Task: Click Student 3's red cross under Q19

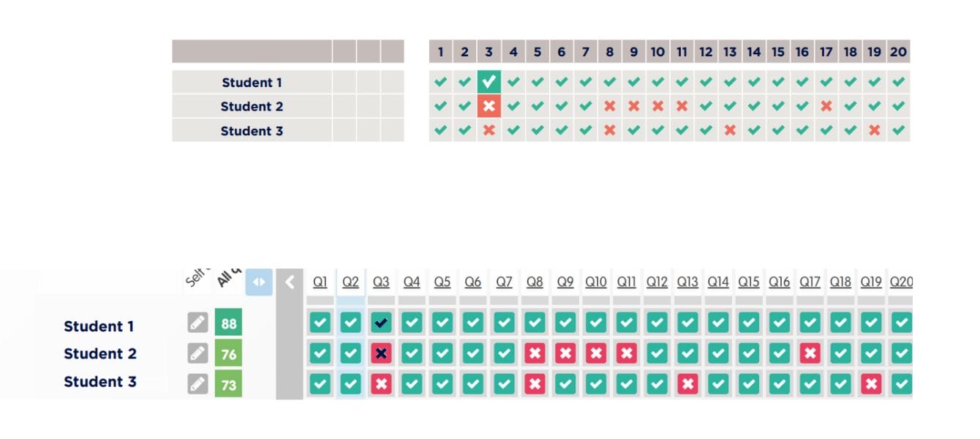Action: click(x=871, y=384)
